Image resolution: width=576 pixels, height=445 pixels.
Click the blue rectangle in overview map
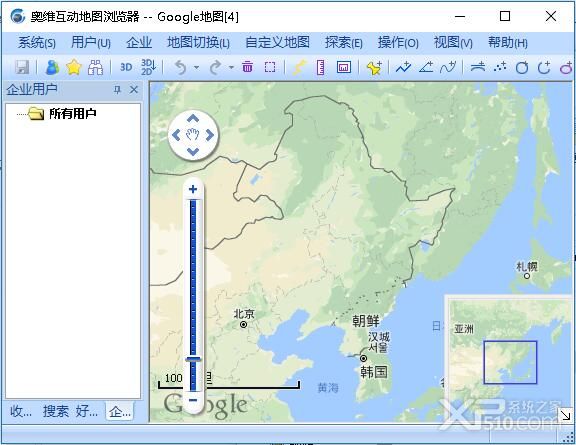point(510,362)
